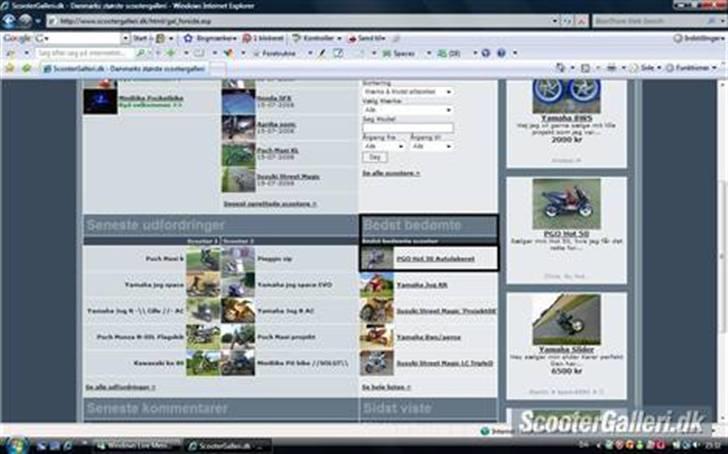Viewport: 728px width, 454px height.
Task: Open the Vælg Mærke dropdown
Action: click(x=406, y=110)
